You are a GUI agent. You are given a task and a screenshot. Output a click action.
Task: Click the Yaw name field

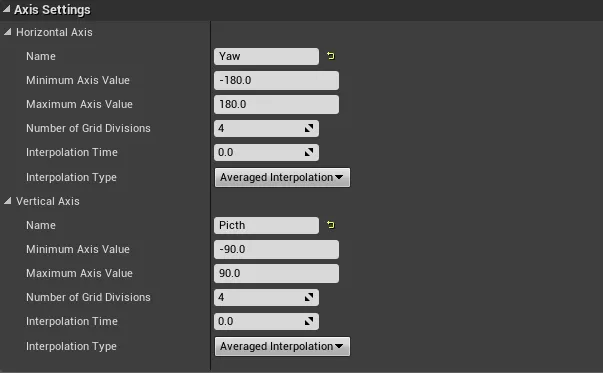click(x=266, y=57)
